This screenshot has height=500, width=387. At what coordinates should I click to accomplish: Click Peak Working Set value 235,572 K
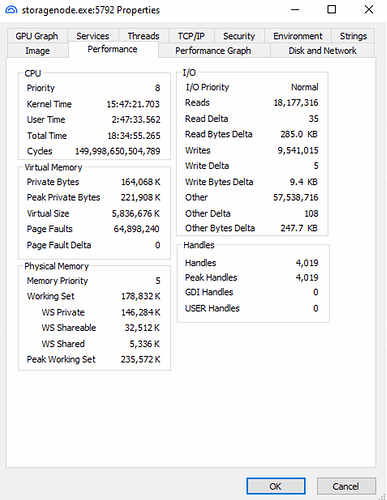click(140, 359)
